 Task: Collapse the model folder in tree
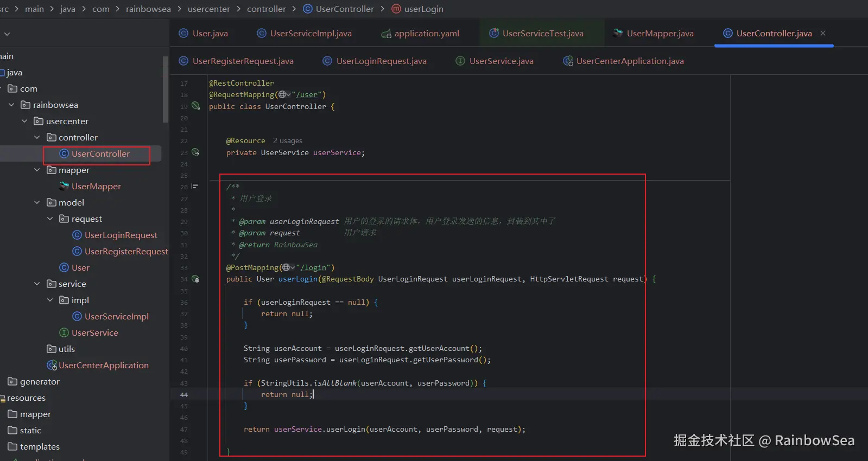(x=37, y=203)
